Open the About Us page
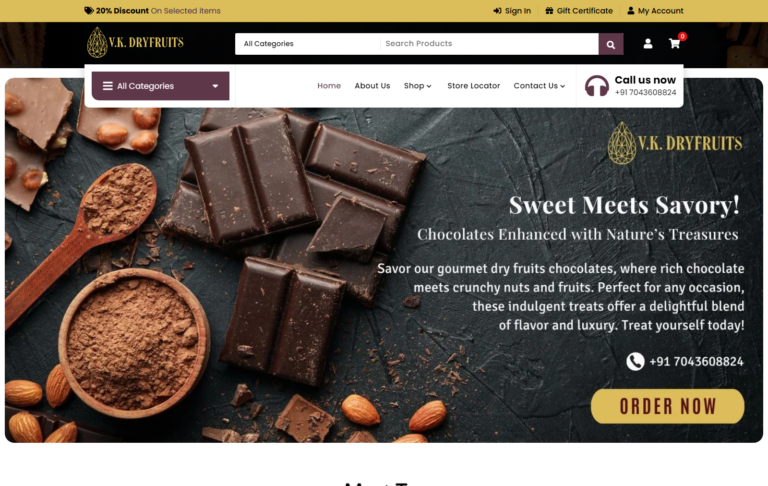 coord(372,86)
